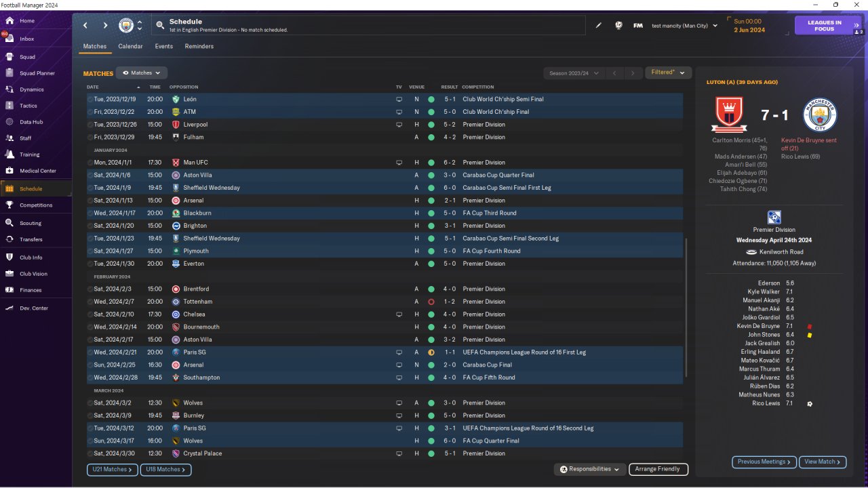Select the Tottenham 1 - 2 fixture row
This screenshot has width=868, height=488.
click(384, 302)
